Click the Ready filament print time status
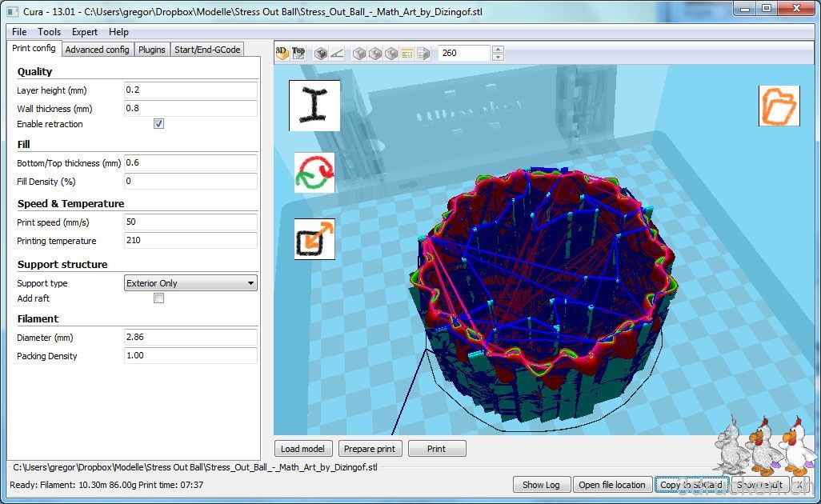This screenshot has width=821, height=504. pyautogui.click(x=106, y=485)
